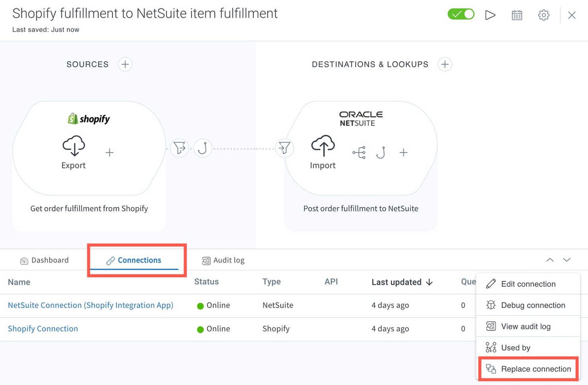Open the NetSuite Import cloud icon
Viewport: 588px width, 385px height.
tap(323, 146)
